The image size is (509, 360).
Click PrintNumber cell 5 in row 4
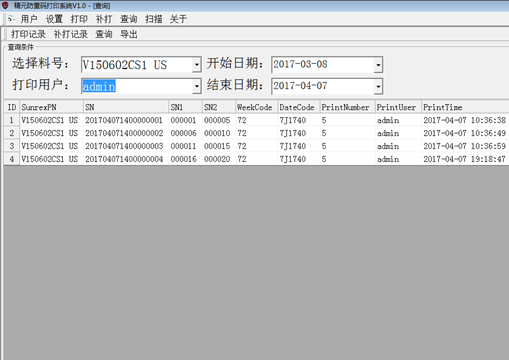pos(347,159)
